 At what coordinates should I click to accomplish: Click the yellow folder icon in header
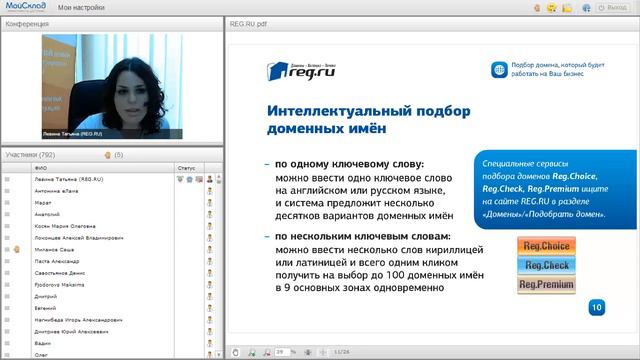pos(567,8)
